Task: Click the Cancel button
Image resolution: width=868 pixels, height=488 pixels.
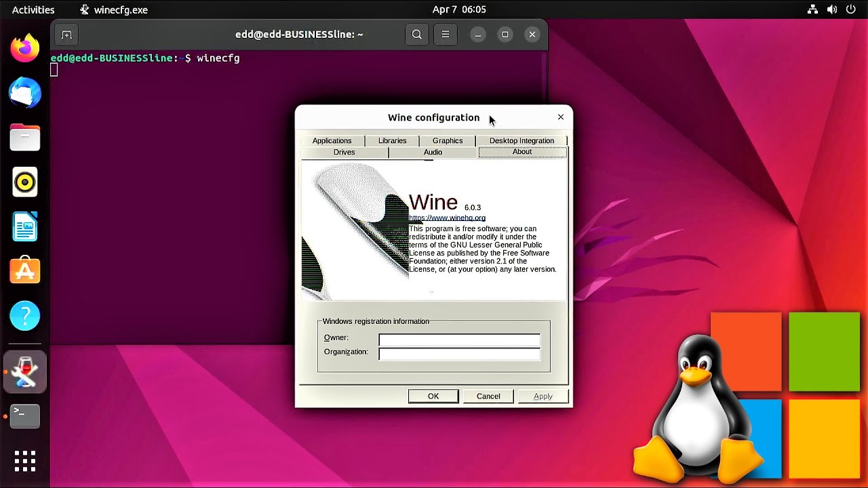Action: pos(488,396)
